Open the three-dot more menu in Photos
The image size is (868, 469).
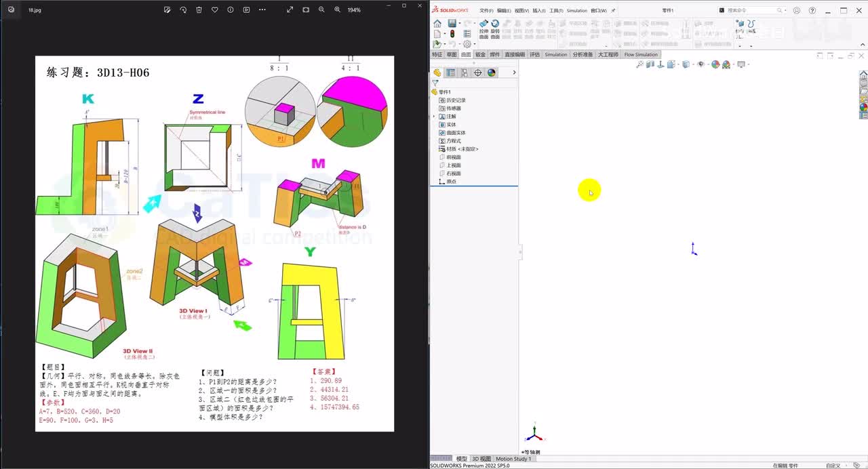click(262, 9)
